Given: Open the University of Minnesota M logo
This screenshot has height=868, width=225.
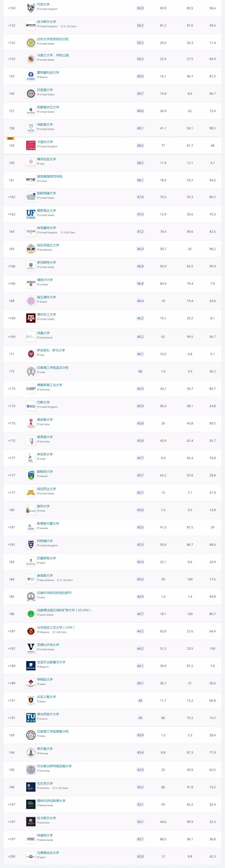Looking at the screenshot, I should (31, 493).
